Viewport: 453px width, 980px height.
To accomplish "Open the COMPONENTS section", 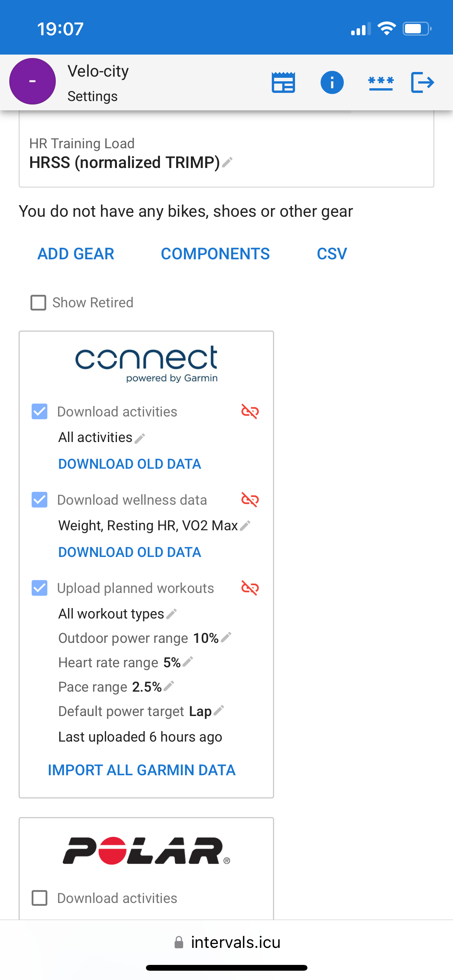I will tap(215, 254).
